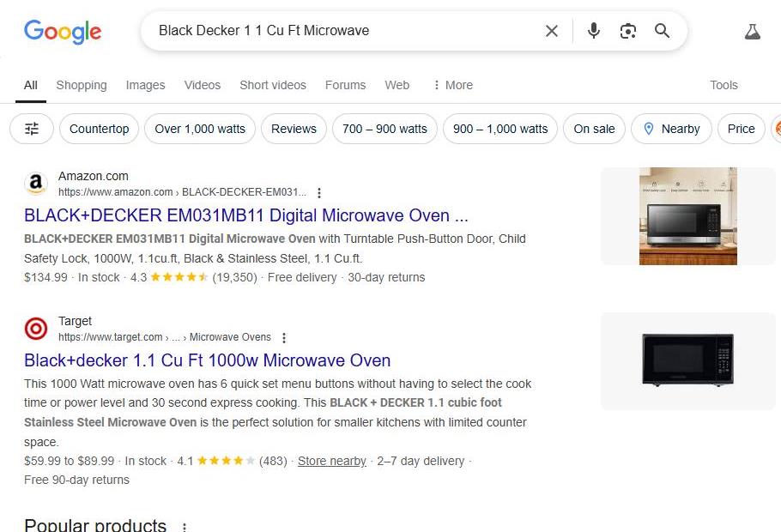Click the Store nearby link
Viewport: 781px width, 532px height.
[332, 462]
